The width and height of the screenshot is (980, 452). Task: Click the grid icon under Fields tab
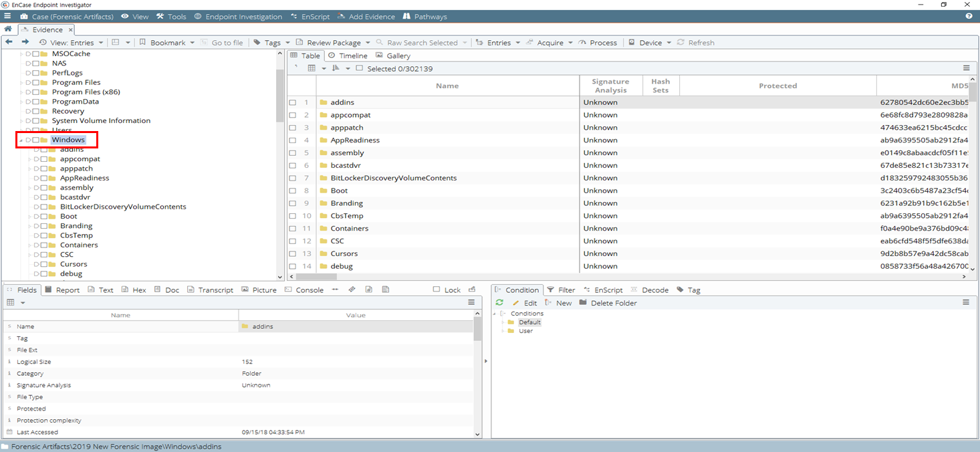click(10, 303)
